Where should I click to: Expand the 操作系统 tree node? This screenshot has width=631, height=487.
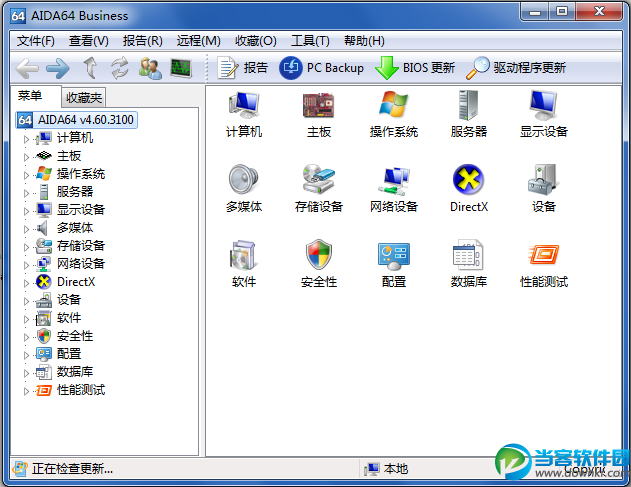pos(26,175)
